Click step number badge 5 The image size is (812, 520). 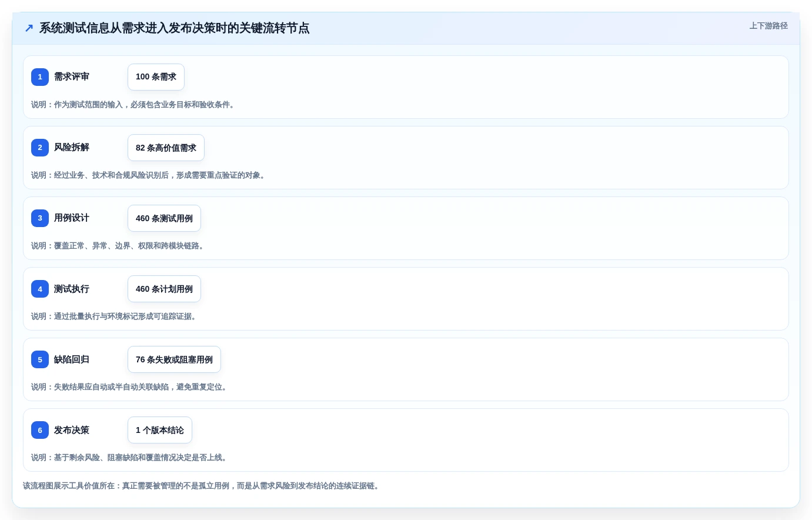tap(40, 359)
